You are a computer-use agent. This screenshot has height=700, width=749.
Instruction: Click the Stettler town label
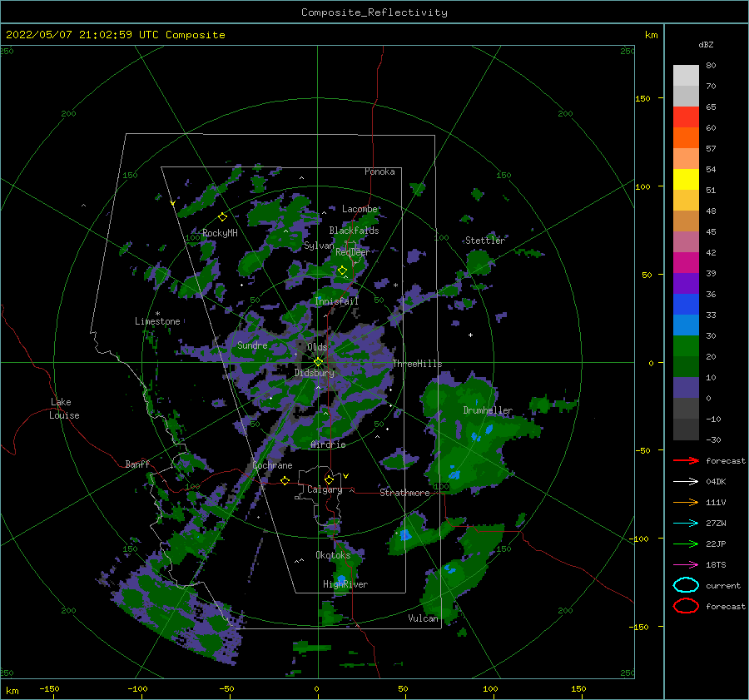pos(485,241)
